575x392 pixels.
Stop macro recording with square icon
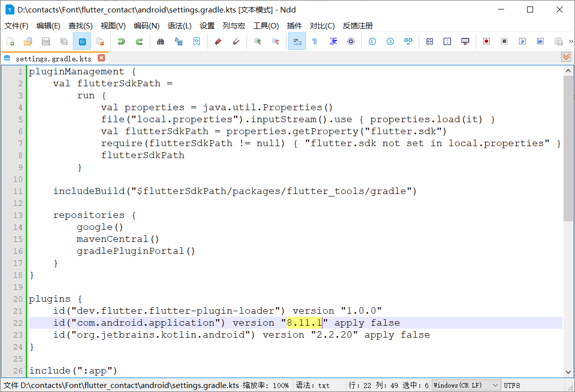tap(504, 41)
